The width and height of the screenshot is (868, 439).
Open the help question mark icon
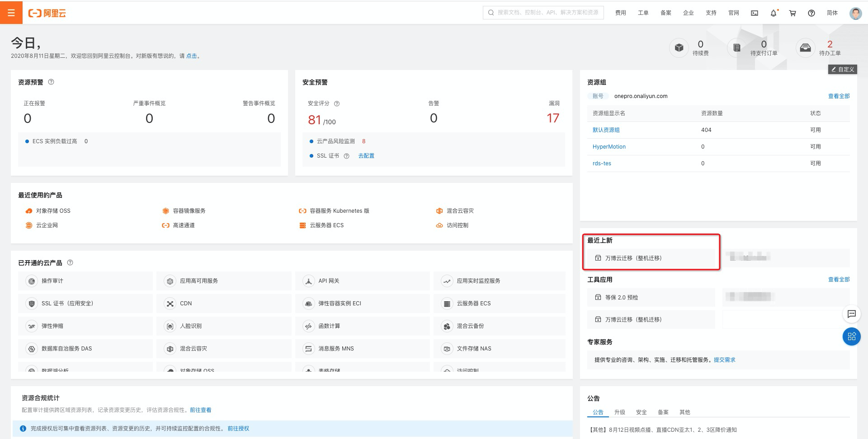(x=811, y=13)
